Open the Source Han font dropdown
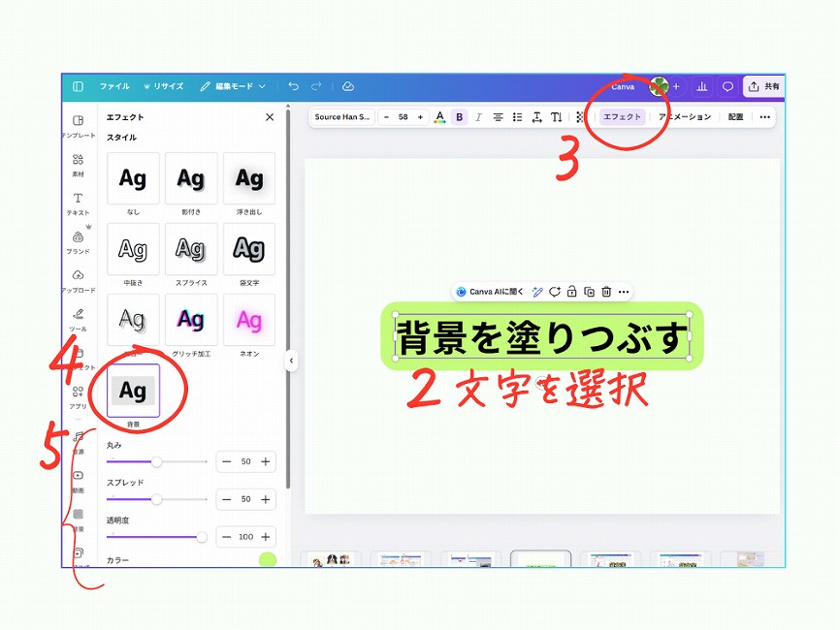Image resolution: width=840 pixels, height=630 pixels. point(342,117)
